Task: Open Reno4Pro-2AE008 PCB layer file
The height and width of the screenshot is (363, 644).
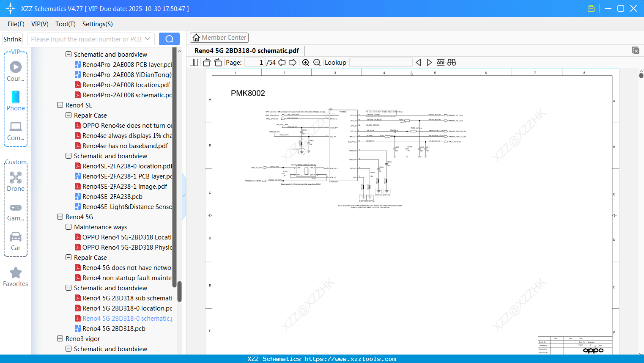Action: tap(123, 65)
